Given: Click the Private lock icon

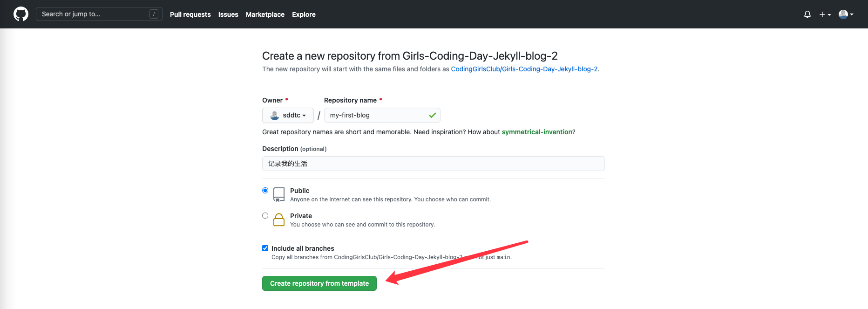Looking at the screenshot, I should [279, 220].
